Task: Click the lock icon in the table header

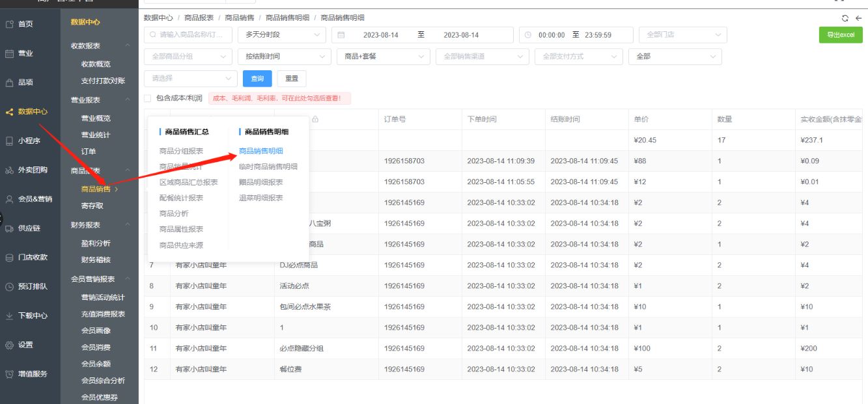Action: (315, 120)
